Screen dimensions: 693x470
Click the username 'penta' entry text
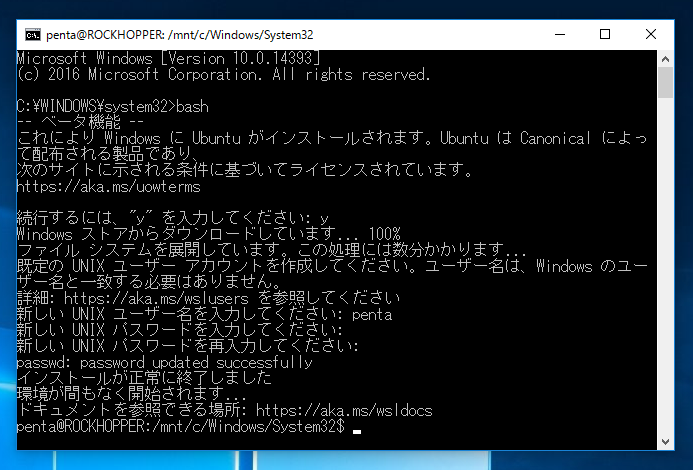[372, 315]
